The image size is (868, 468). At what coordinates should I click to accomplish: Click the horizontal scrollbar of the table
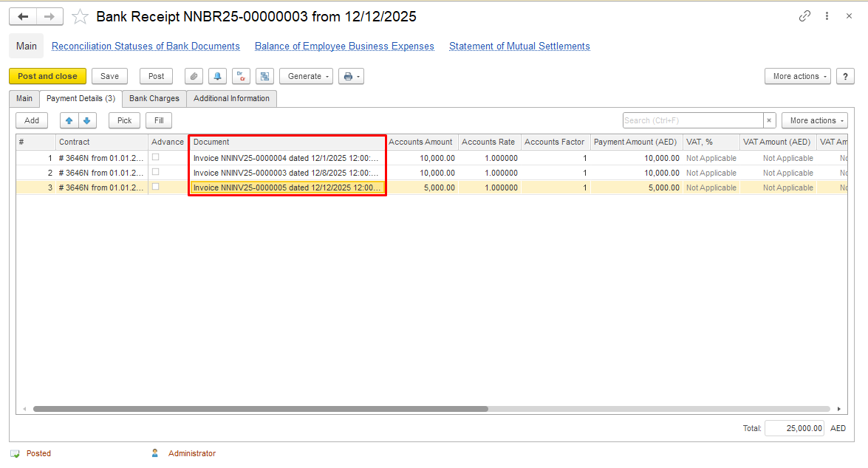point(261,409)
